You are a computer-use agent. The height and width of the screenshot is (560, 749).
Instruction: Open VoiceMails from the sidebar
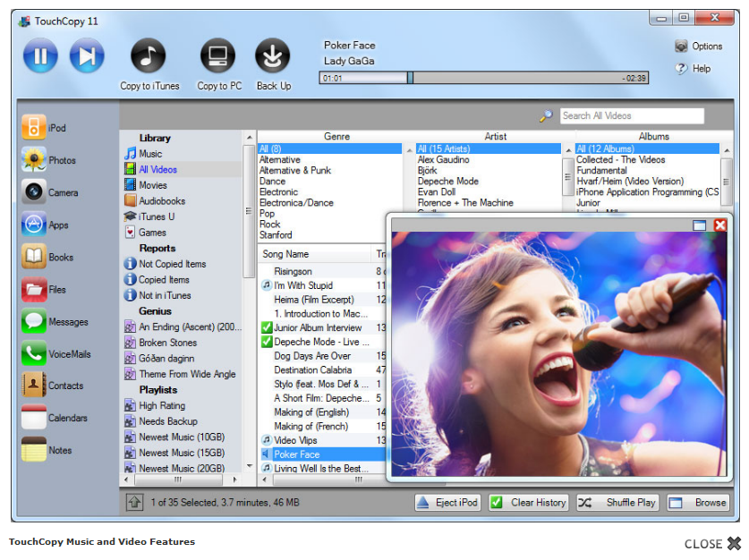[35, 354]
